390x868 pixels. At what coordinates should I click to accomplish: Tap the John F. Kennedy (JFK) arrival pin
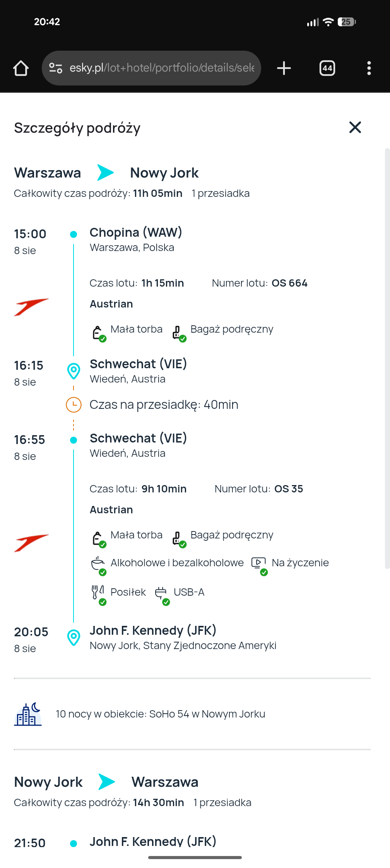point(74,637)
